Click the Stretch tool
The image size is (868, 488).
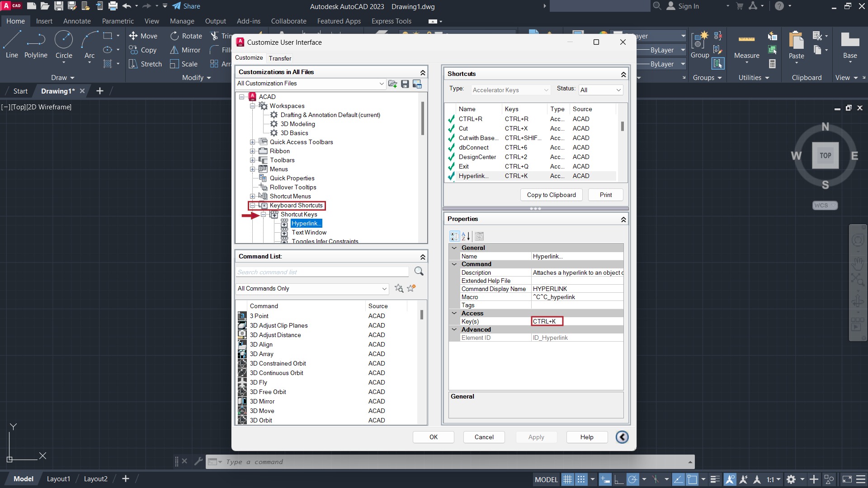tap(145, 64)
